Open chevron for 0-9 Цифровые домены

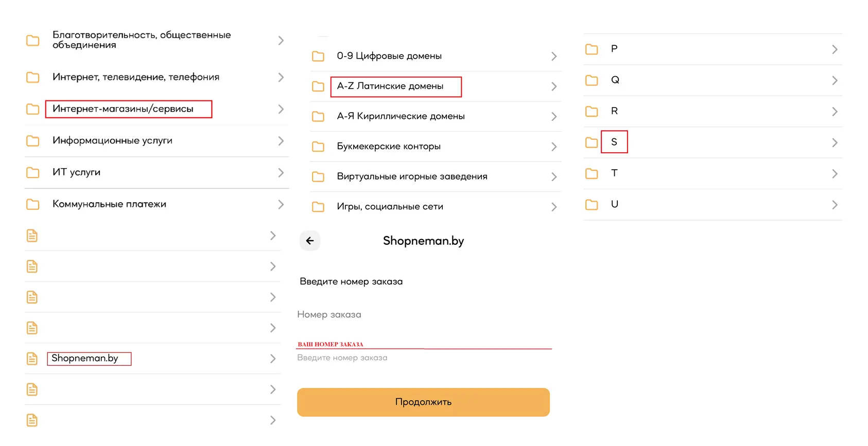(x=554, y=56)
